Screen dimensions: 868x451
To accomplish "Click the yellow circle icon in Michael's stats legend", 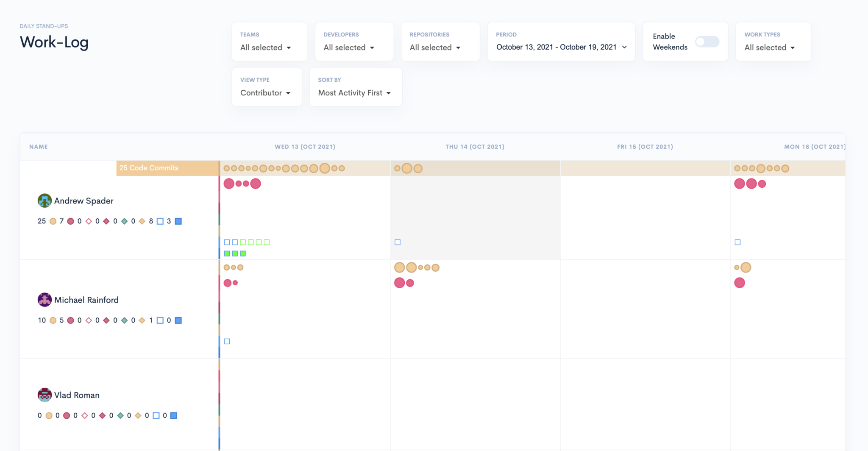I will pos(53,320).
